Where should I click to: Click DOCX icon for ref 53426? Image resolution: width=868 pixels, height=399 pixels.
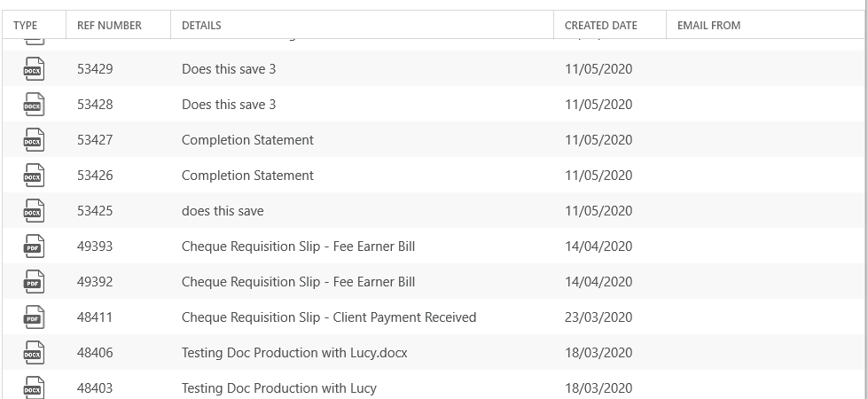pos(33,176)
